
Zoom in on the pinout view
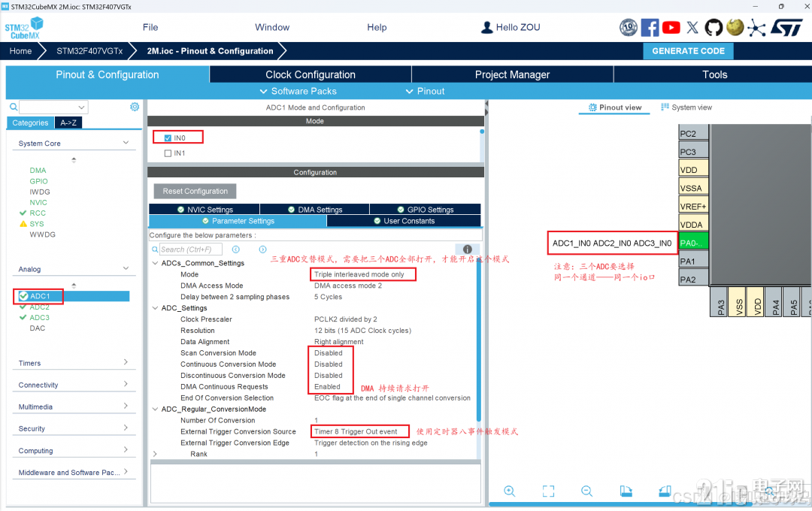tap(510, 491)
